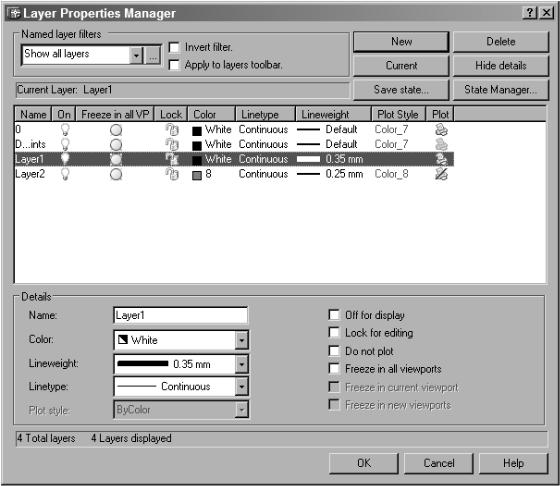Click the freeze sun icon for layer 0

point(116,130)
